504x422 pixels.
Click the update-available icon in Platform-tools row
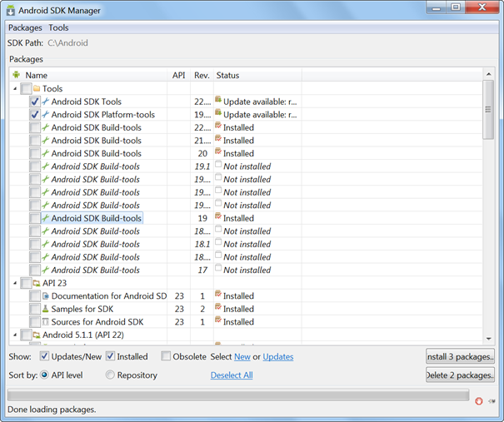tap(218, 112)
